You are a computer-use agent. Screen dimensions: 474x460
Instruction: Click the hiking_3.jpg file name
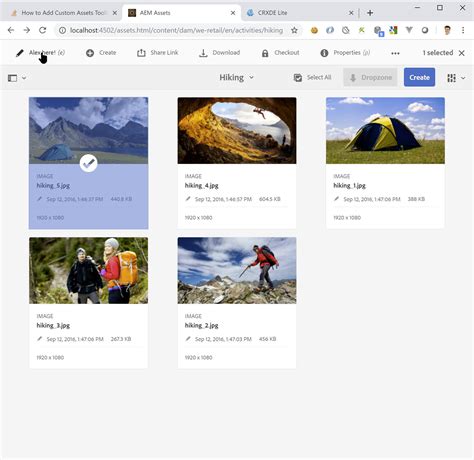coord(53,325)
